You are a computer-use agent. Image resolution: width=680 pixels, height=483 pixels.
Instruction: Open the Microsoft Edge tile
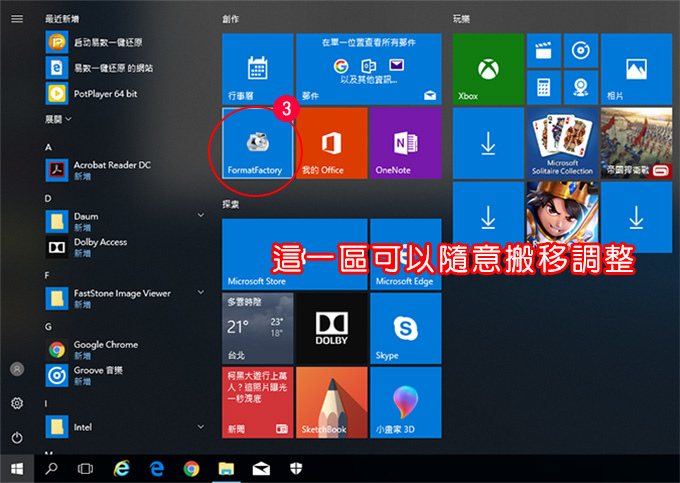click(x=406, y=254)
